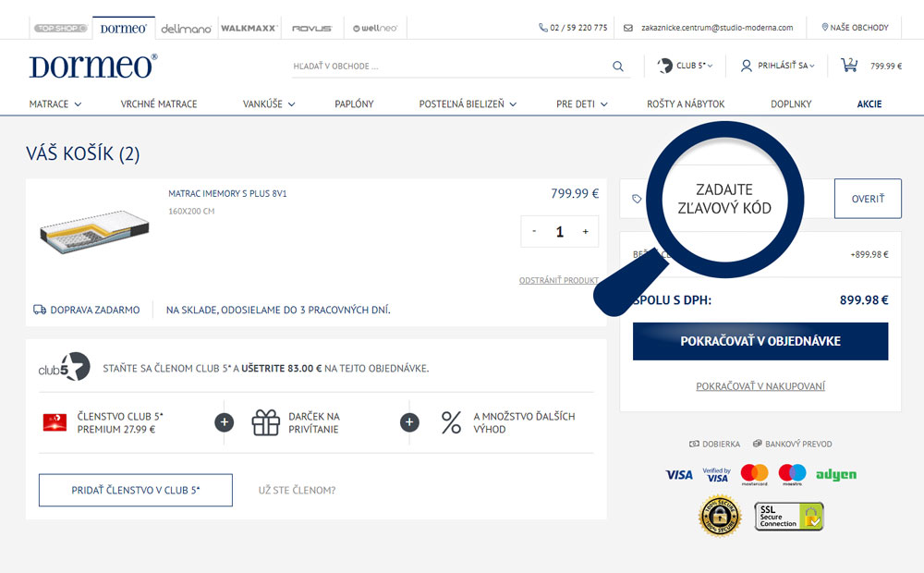Decrease mattress quantity with minus button
924x573 pixels.
coord(534,232)
